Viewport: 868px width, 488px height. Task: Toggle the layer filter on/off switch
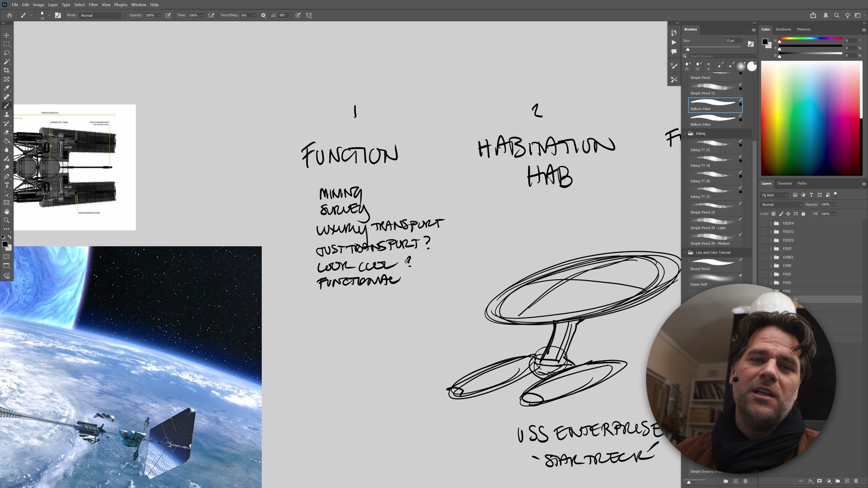835,194
